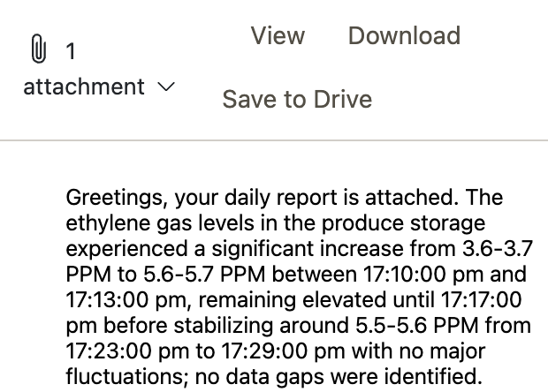The width and height of the screenshot is (548, 392).
Task: Click the word "Greetings" in the message
Action: (115, 198)
